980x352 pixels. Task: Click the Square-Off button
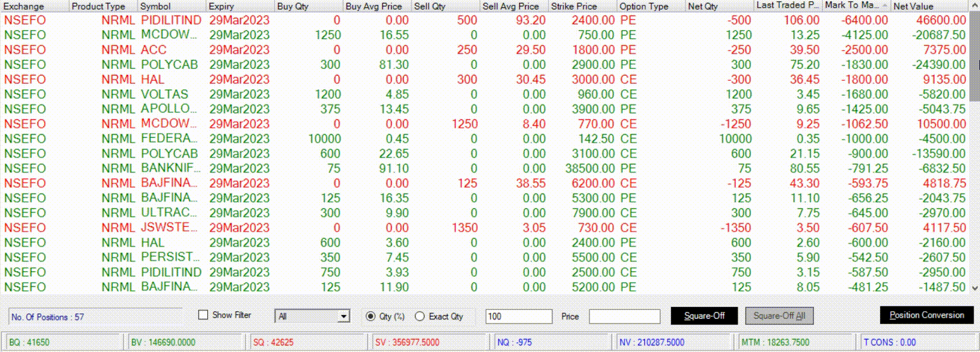point(704,316)
